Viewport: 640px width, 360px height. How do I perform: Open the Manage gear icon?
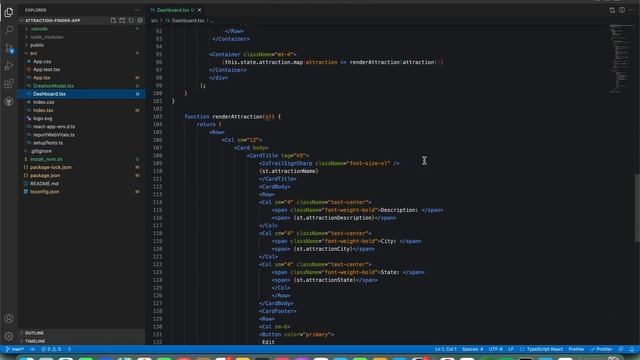tap(9, 336)
